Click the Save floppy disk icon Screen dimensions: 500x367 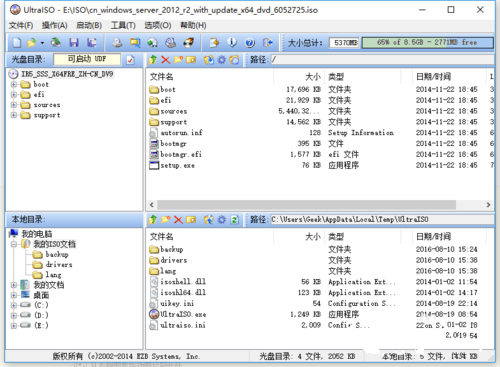(74, 42)
